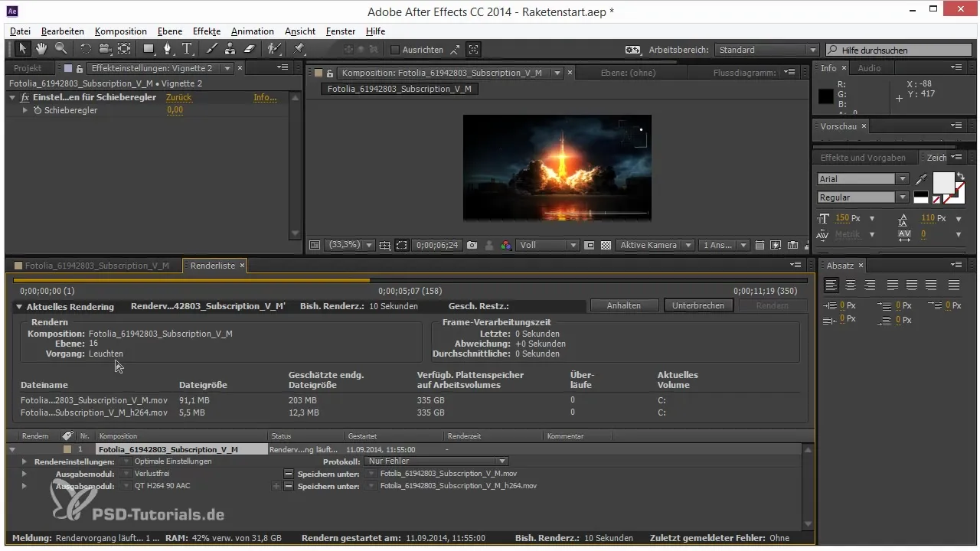Open the 33,3% magnification dropdown
The width and height of the screenshot is (980, 551).
pyautogui.click(x=351, y=246)
